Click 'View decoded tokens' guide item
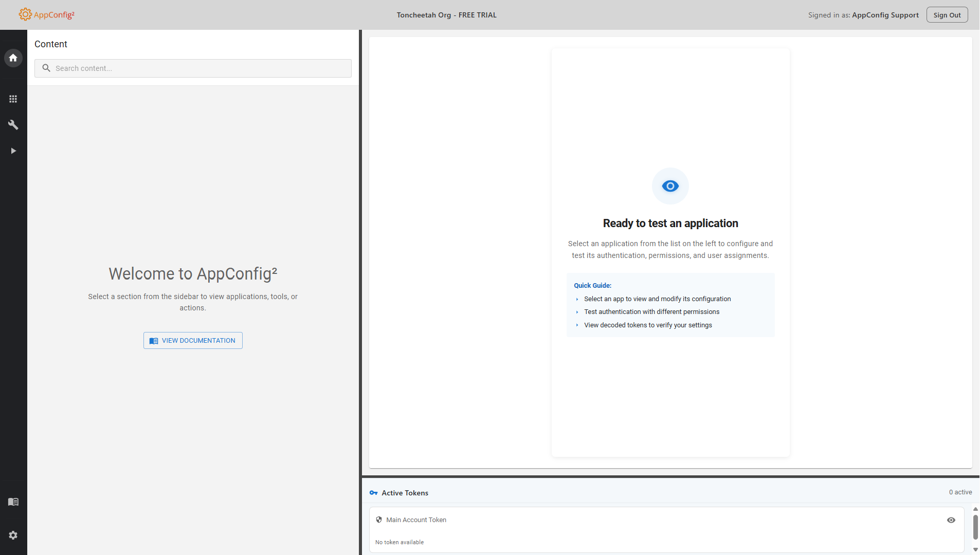 pos(648,325)
